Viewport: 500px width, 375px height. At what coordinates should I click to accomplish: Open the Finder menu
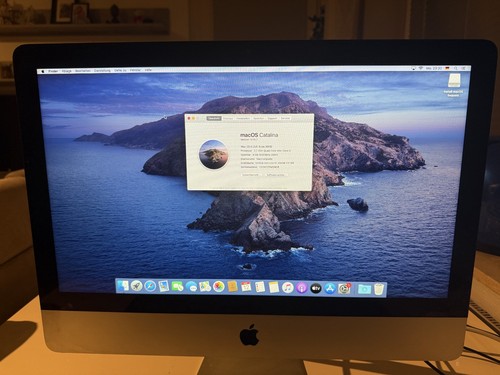(53, 71)
